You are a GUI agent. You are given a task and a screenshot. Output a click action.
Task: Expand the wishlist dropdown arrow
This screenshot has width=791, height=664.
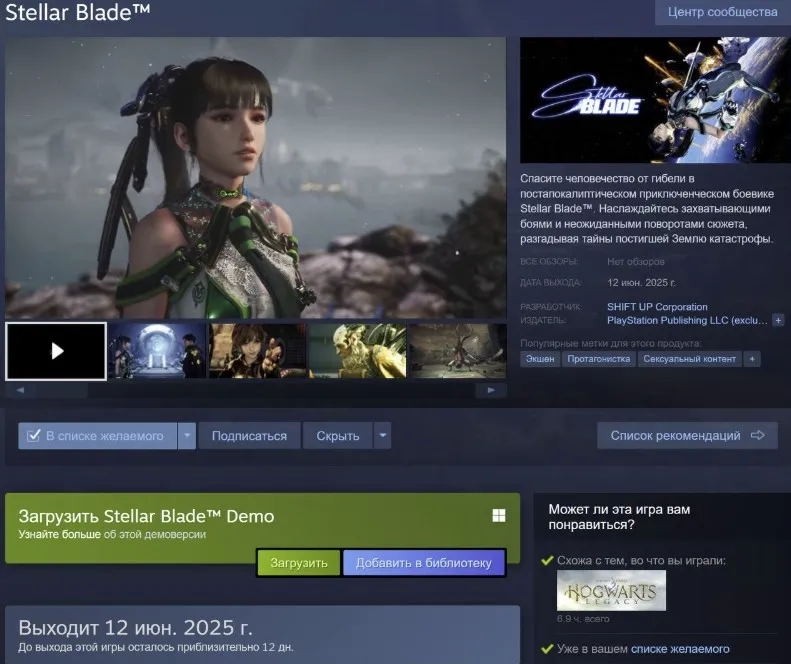pyautogui.click(x=187, y=435)
